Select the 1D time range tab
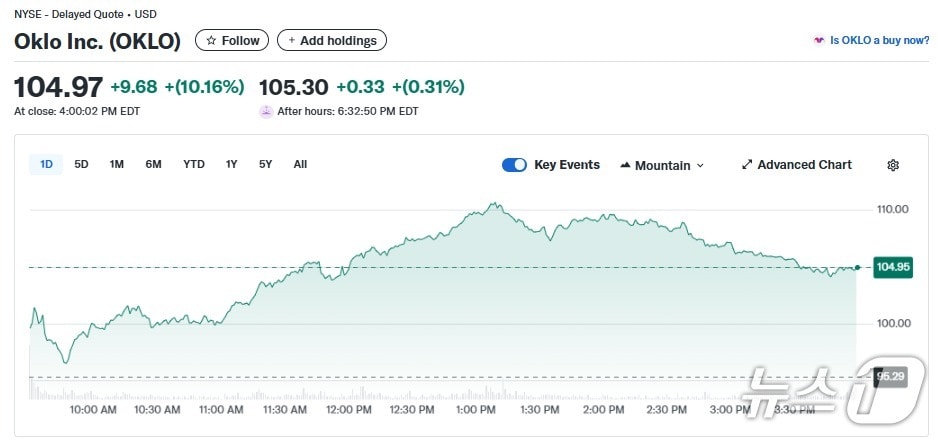Image resolution: width=939 pixels, height=438 pixels. click(46, 164)
